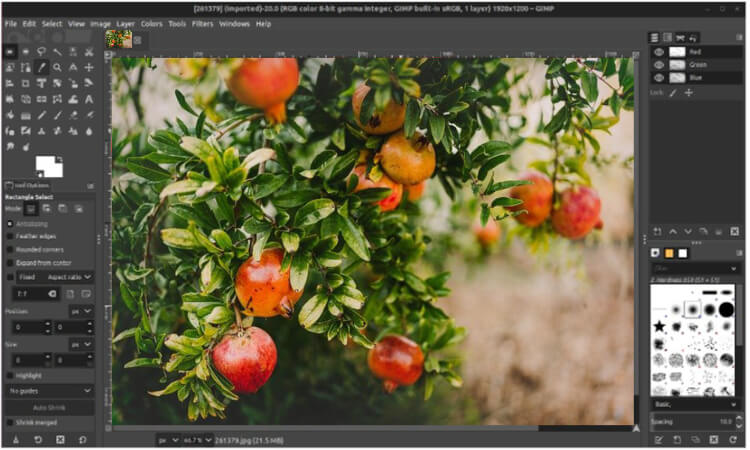Select the Free Select lasso tool
Image resolution: width=750 pixels, height=450 pixels.
point(42,52)
